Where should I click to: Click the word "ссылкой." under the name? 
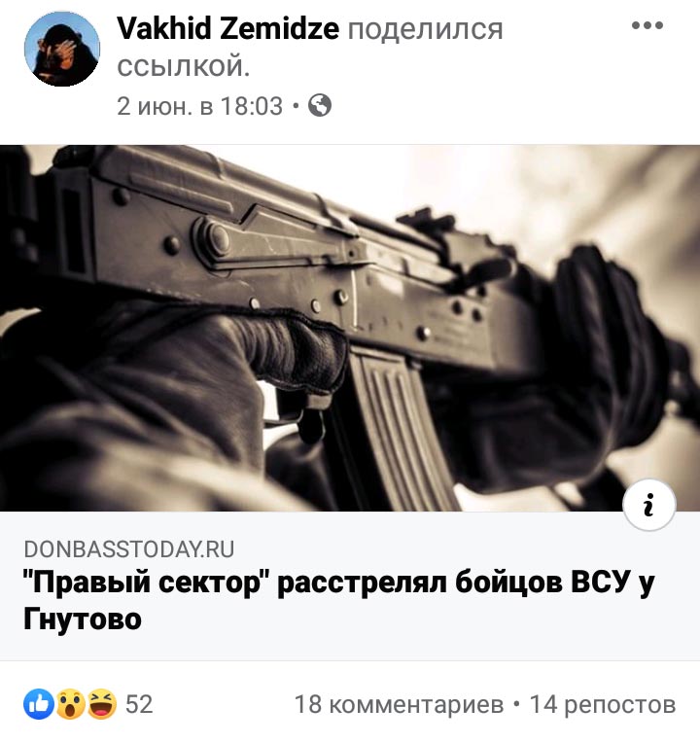click(x=184, y=67)
